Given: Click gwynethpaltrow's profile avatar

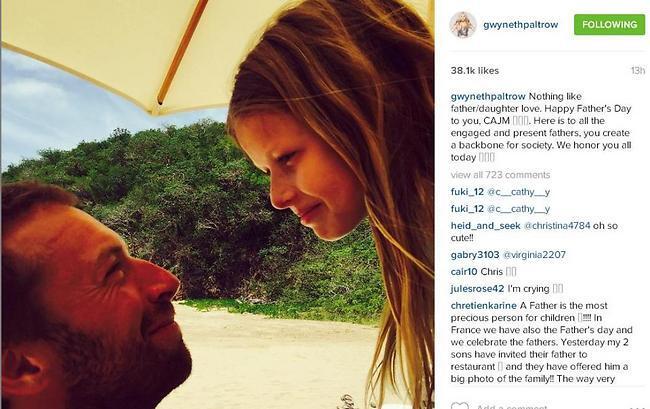Looking at the screenshot, I should click(x=463, y=25).
